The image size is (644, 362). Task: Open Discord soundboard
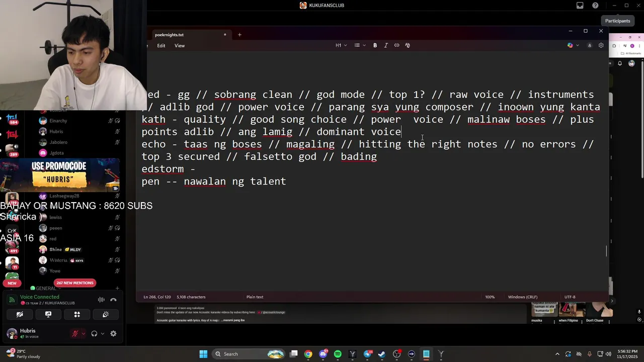[x=106, y=314]
